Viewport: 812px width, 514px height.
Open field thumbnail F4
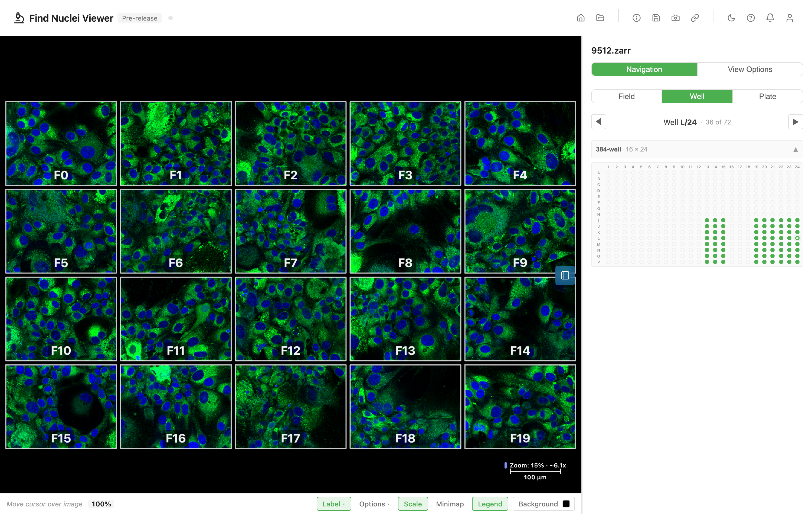tap(520, 143)
